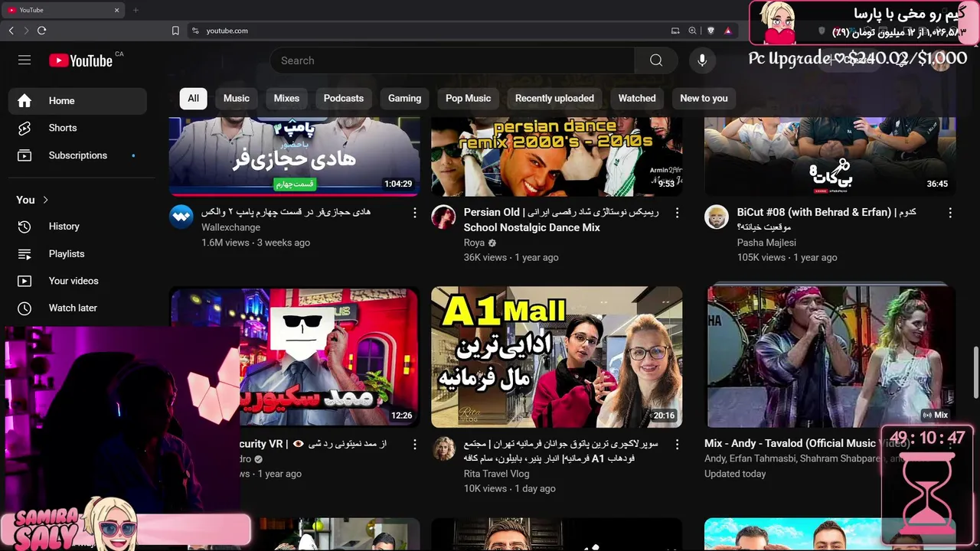Open the YouTube hamburger guide menu
Screen dimensions: 980x551
[24, 60]
